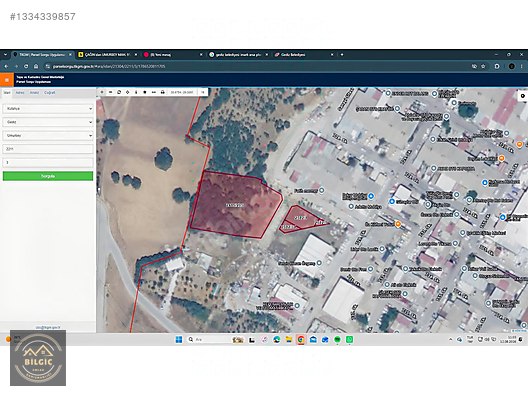The width and height of the screenshot is (528, 396).
Task: Reload the page with the browser refresh icon
Action: (x=26, y=66)
